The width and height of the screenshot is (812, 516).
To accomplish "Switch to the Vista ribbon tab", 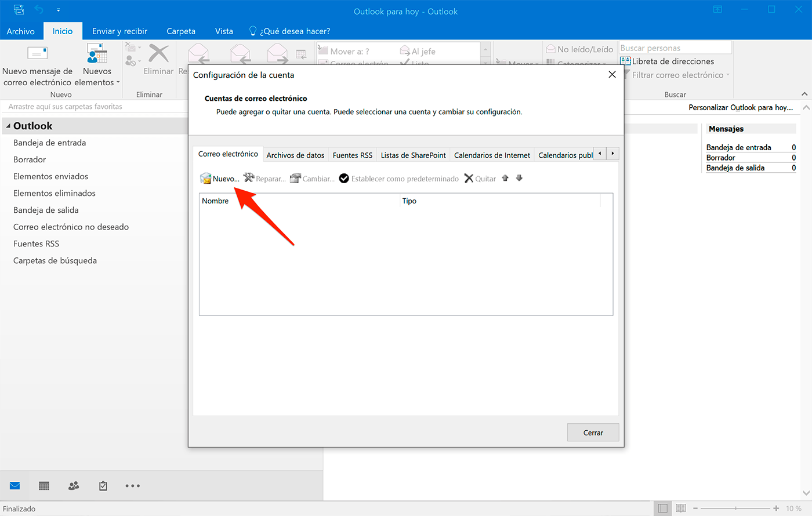I will tap(223, 31).
